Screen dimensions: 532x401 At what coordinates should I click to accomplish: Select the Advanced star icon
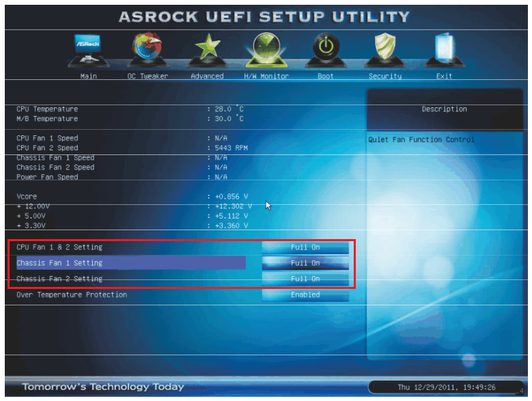coord(208,50)
